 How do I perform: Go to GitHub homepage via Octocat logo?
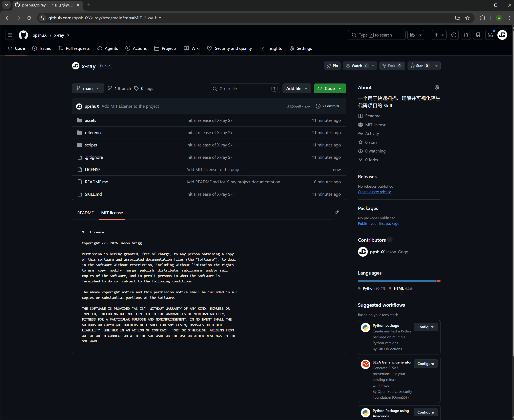[x=23, y=35]
